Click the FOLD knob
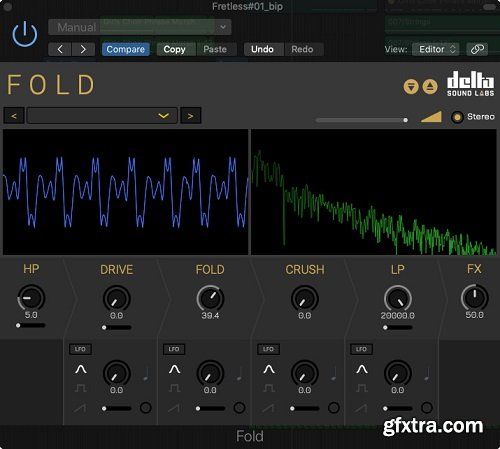 point(210,299)
